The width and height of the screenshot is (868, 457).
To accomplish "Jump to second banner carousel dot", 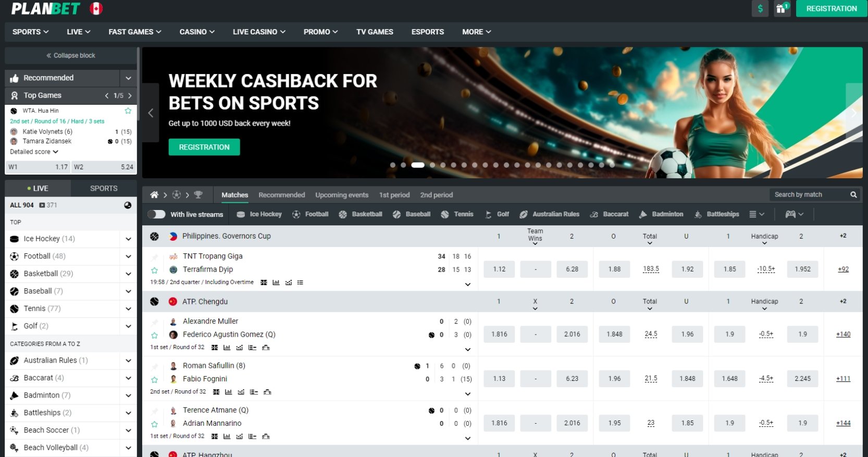I will coord(403,165).
